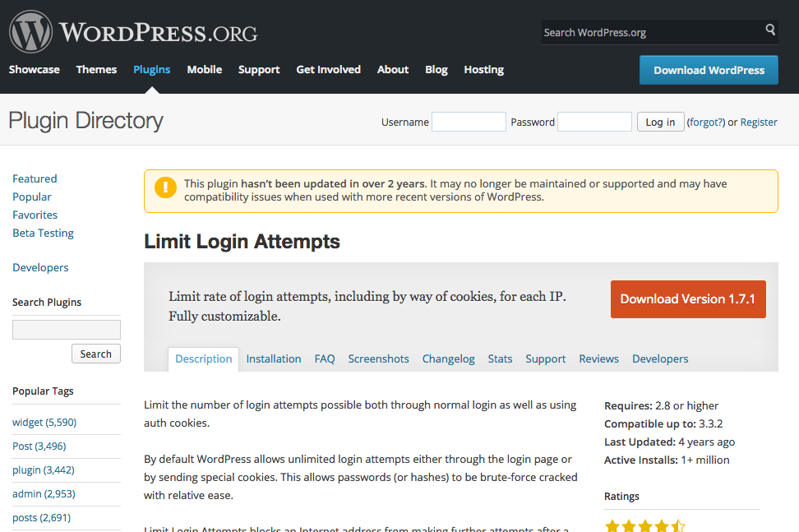Click the Active Installs: 1+ million text
The image size is (799, 532).
[667, 460]
